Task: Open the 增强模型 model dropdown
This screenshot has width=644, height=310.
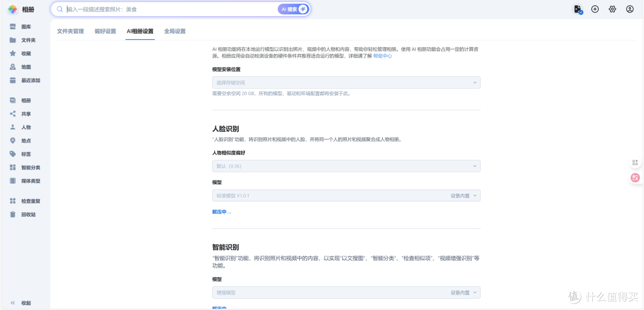Action: tap(346, 292)
